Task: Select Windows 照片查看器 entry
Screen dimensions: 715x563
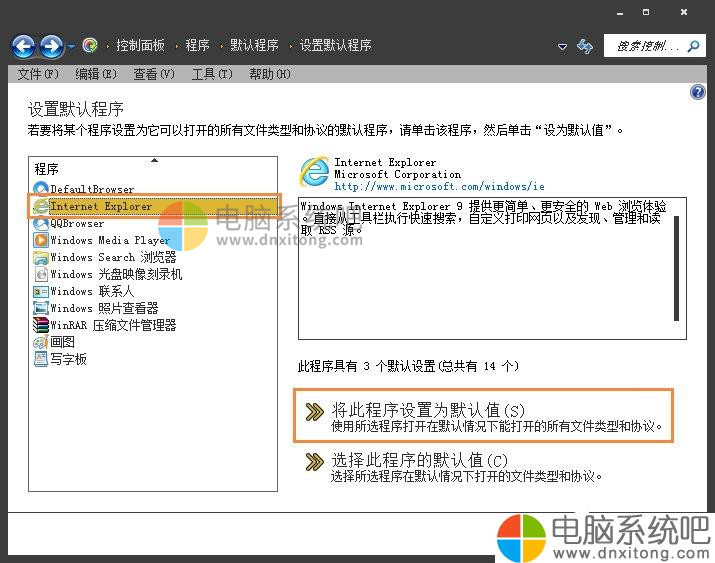Action: click(x=104, y=308)
